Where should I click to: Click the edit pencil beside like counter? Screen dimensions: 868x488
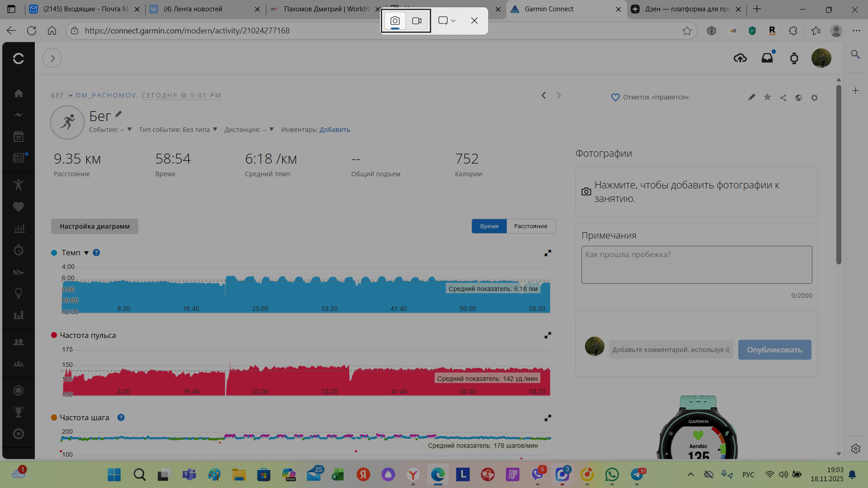(751, 97)
